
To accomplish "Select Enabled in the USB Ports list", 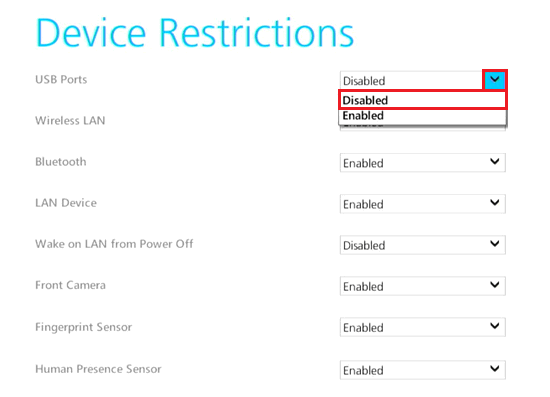I will [x=422, y=116].
